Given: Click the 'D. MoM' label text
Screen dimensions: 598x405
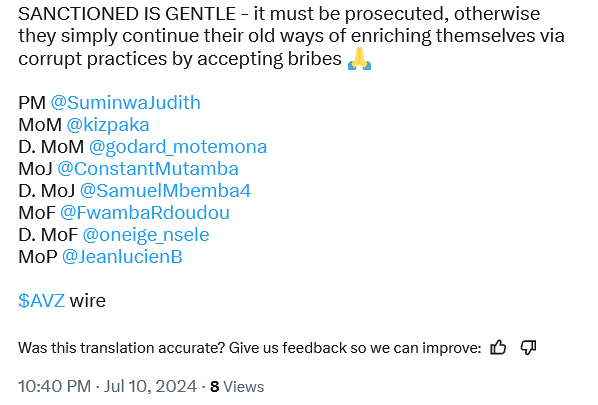Looking at the screenshot, I should tap(51, 147).
